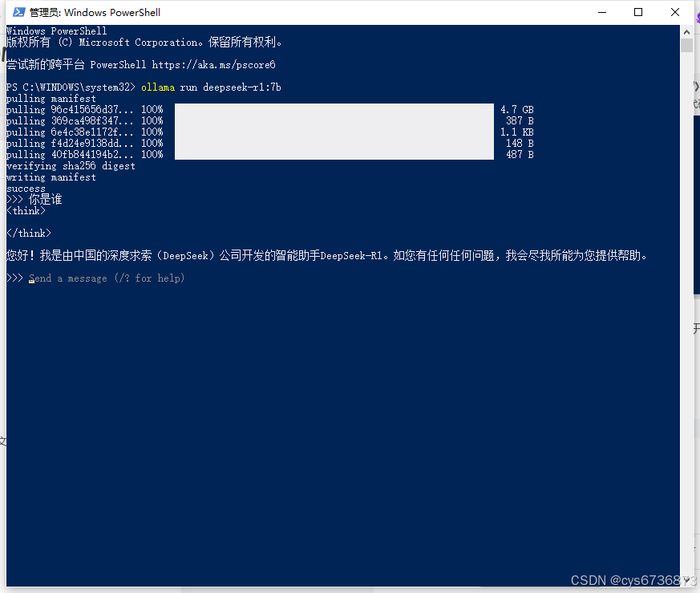Click the '487 B' size value
This screenshot has height=593, width=700.
coord(520,155)
